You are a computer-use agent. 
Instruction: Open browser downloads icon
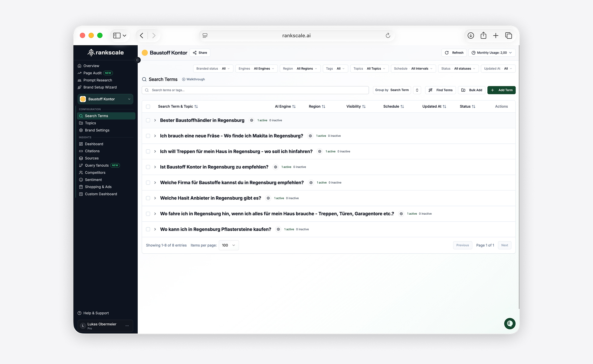471,36
